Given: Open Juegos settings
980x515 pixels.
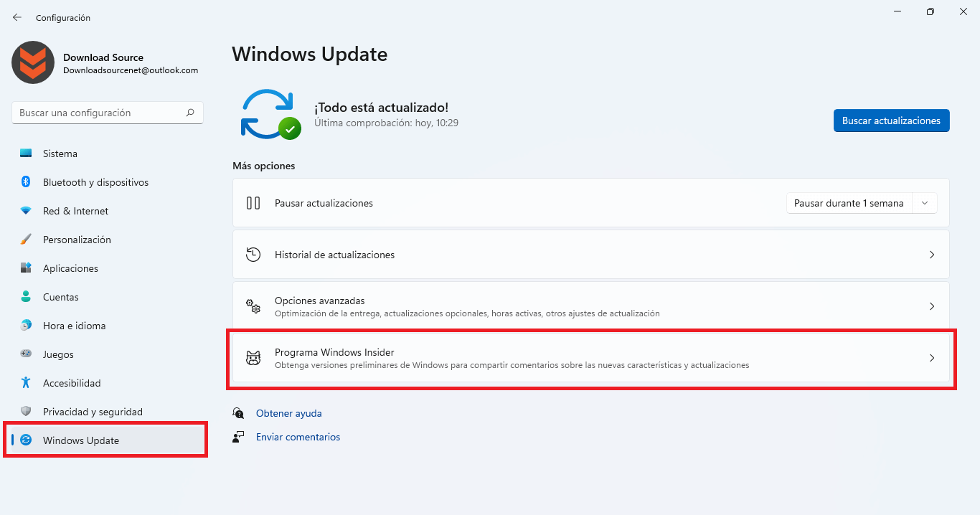Looking at the screenshot, I should pos(108,354).
